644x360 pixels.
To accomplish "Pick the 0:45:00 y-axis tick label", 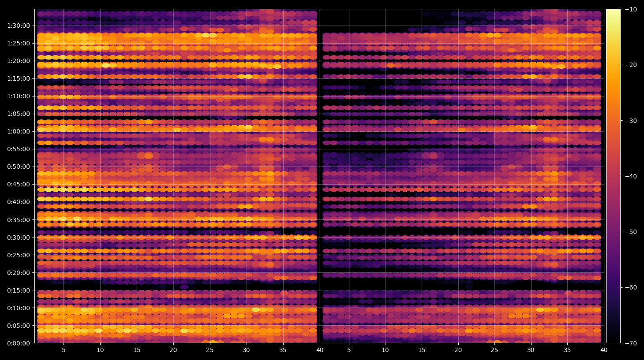I will tap(19, 184).
